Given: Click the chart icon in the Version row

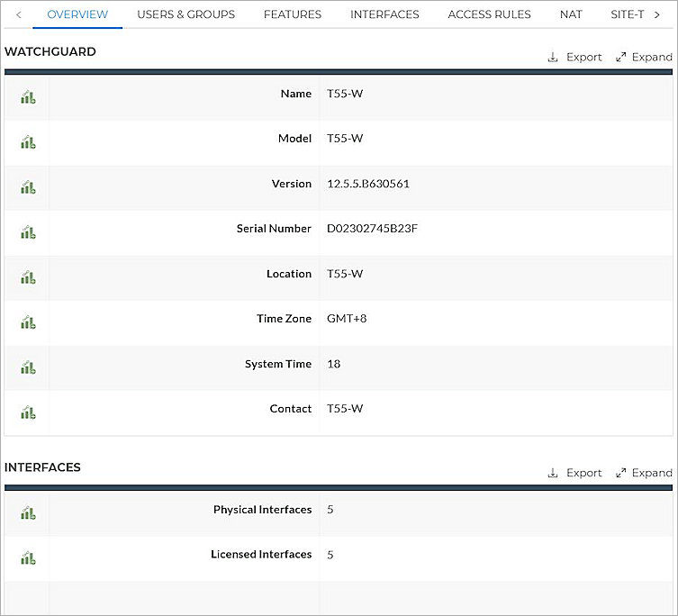Looking at the screenshot, I should [28, 187].
